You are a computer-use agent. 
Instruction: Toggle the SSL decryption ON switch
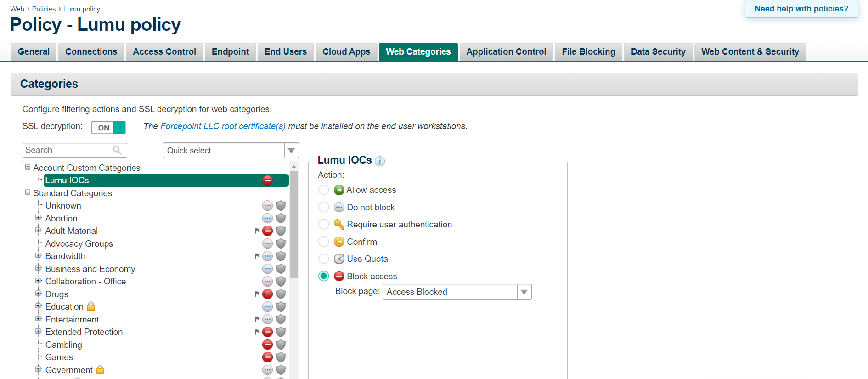(108, 127)
